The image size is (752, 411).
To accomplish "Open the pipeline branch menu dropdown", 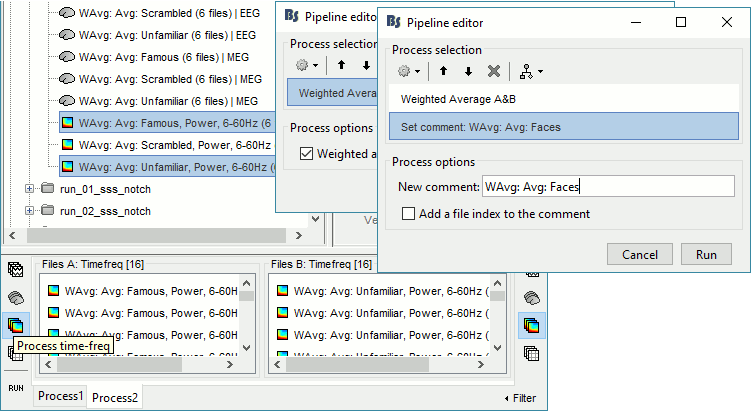I will (531, 71).
